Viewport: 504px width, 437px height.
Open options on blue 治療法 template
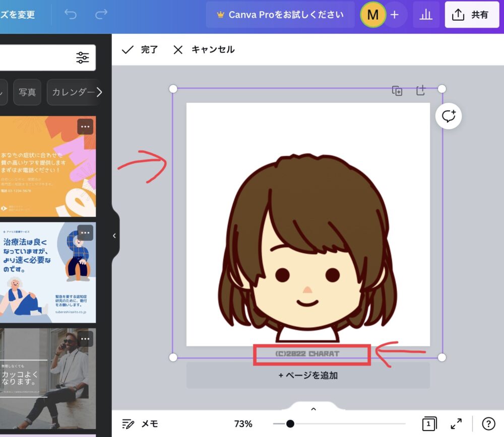coord(85,233)
